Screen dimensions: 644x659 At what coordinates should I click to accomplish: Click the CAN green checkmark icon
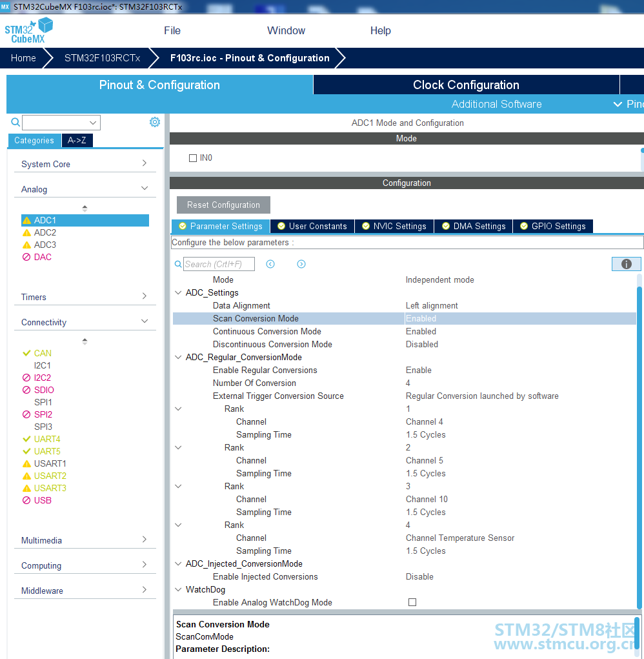(x=26, y=353)
